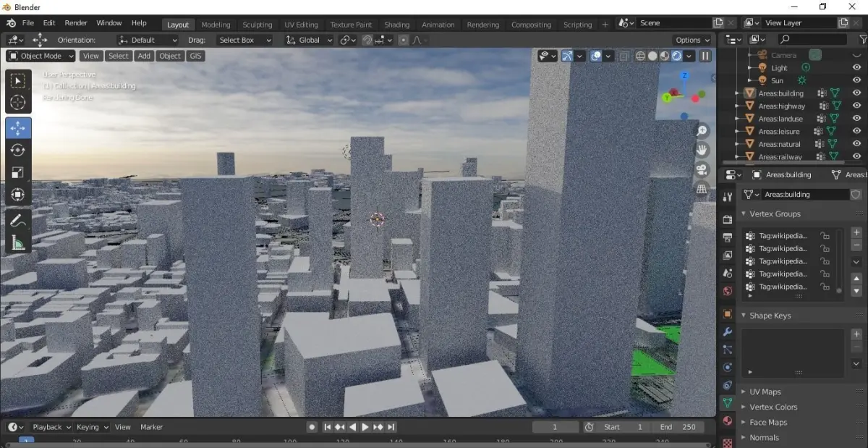
Task: Switch perspective/orthographic grid icon
Action: (x=702, y=189)
